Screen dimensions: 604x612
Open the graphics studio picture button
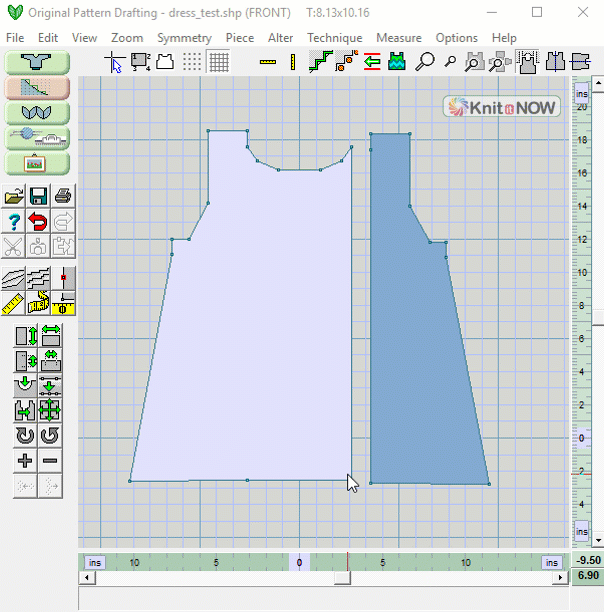[x=37, y=163]
